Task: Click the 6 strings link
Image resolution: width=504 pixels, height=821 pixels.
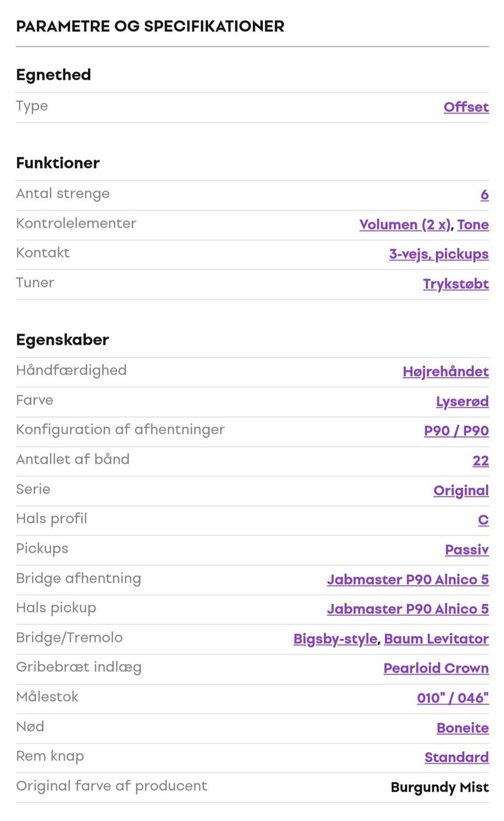Action: pos(484,195)
